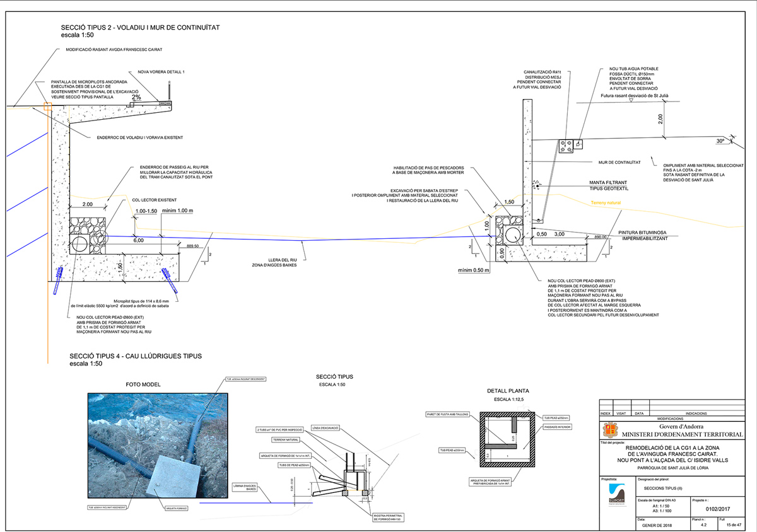The image size is (757, 532).
Task: Click sheet count '15 de 47'
Action: [733, 524]
